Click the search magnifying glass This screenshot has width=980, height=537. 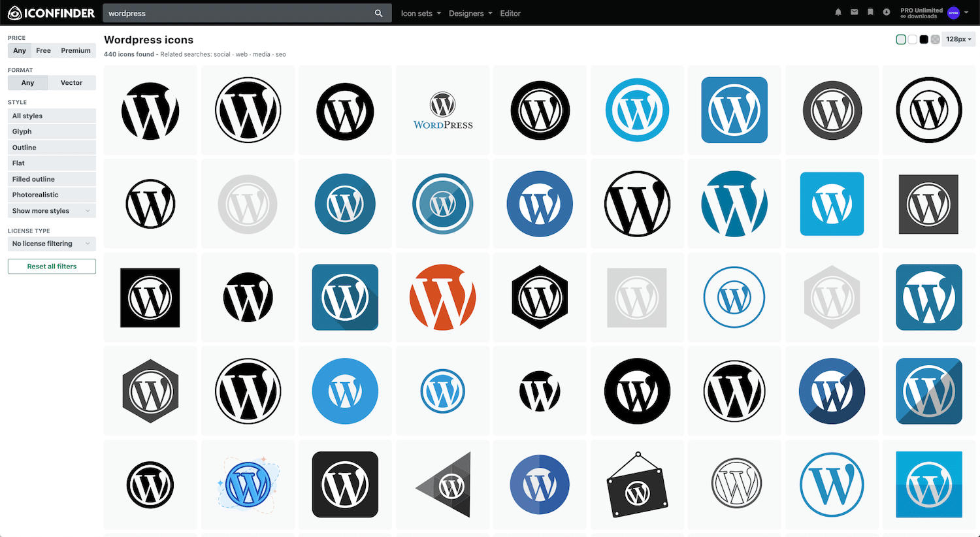tap(378, 13)
